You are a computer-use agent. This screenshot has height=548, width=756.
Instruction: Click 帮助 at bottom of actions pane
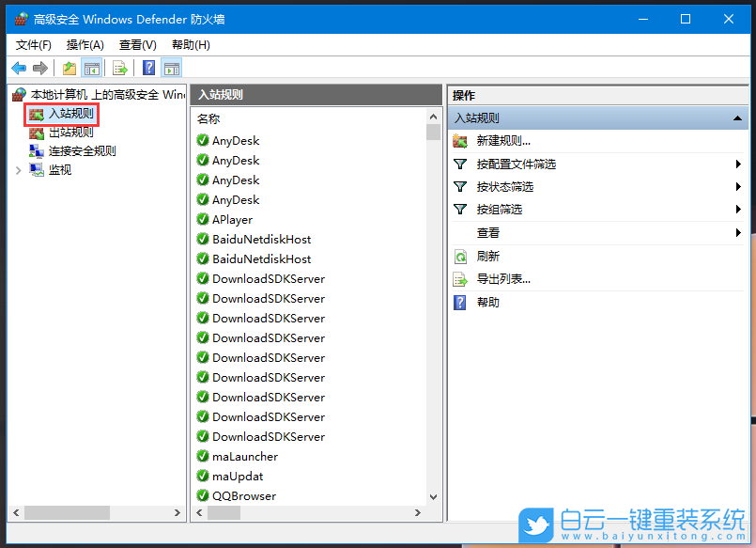point(488,302)
